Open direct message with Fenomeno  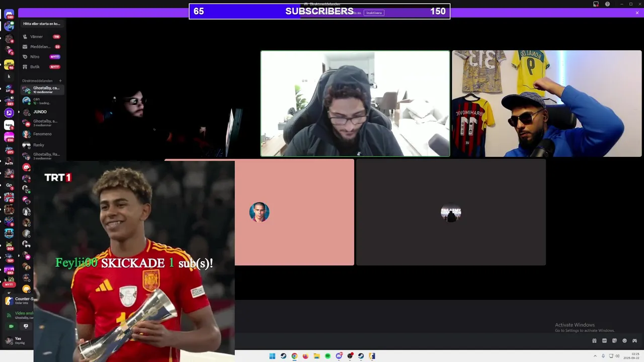pyautogui.click(x=42, y=134)
